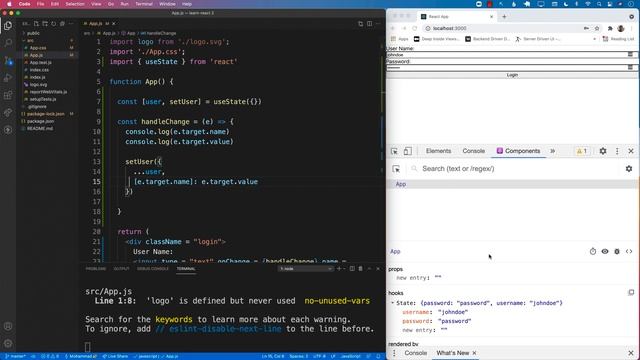Open the editor more actions ellipsis
This screenshot has height=360, width=640.
[x=378, y=24]
